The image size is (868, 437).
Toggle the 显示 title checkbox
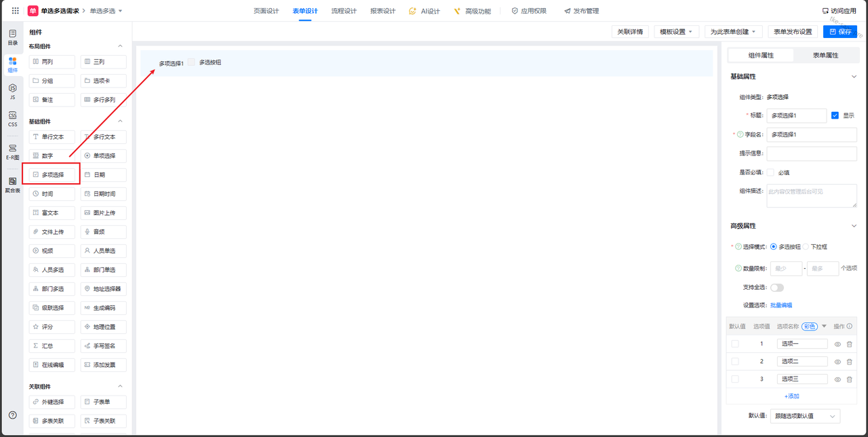[835, 115]
